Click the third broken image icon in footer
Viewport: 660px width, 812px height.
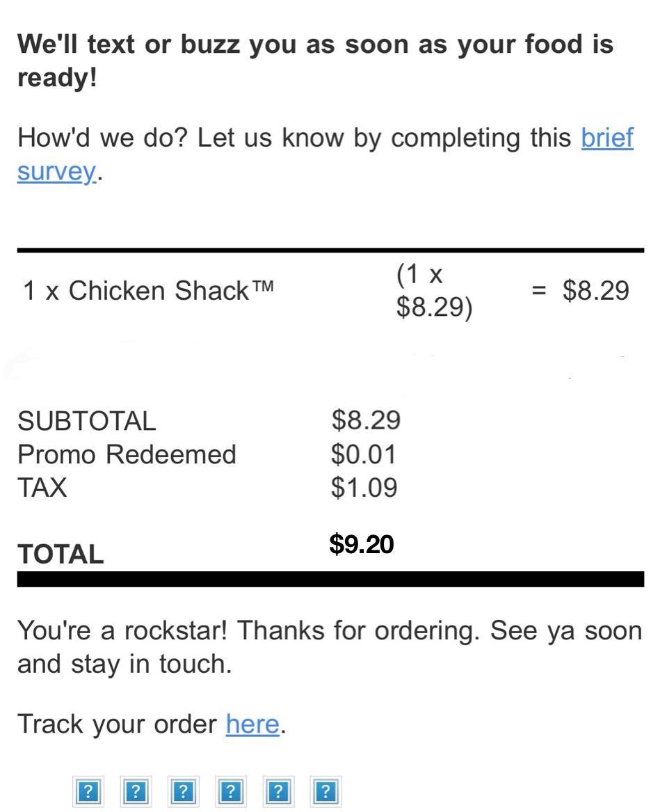pyautogui.click(x=183, y=792)
